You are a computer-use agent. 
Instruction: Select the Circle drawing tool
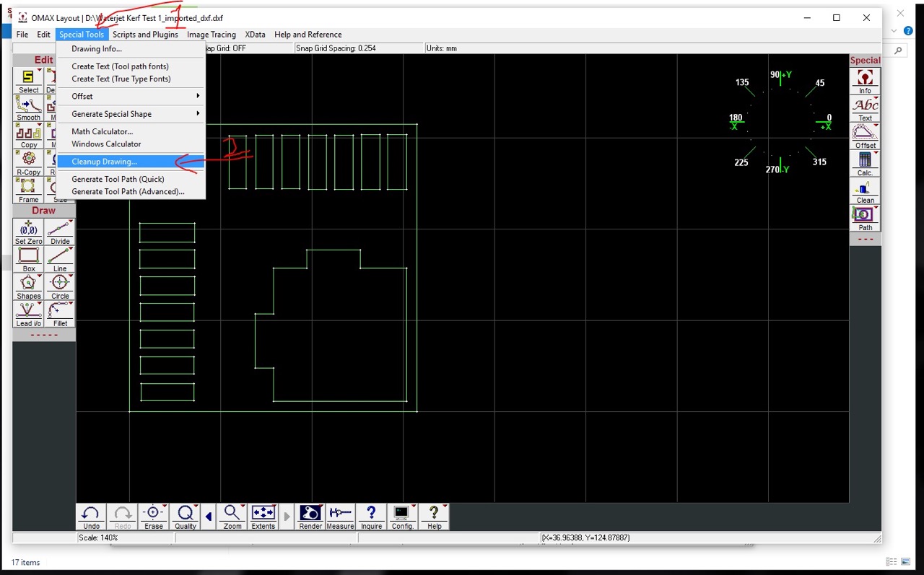click(x=60, y=287)
